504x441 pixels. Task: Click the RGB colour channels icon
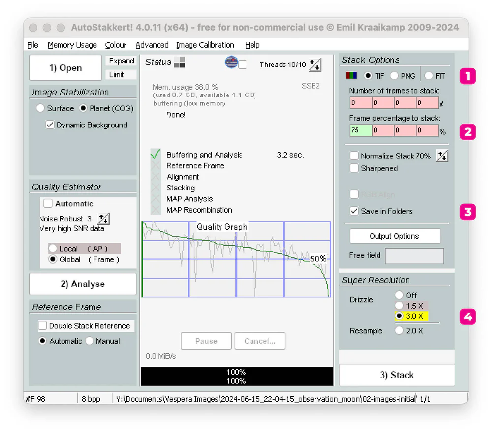pos(351,75)
